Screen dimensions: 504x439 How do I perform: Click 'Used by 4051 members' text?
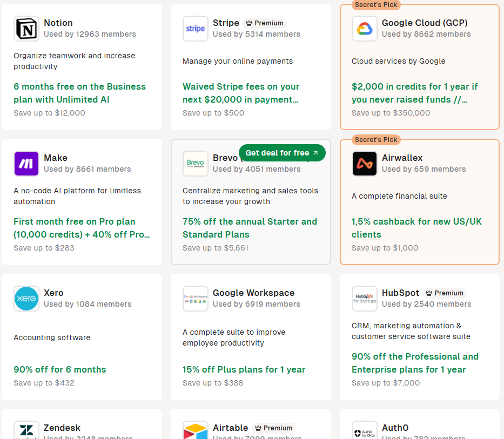point(257,169)
